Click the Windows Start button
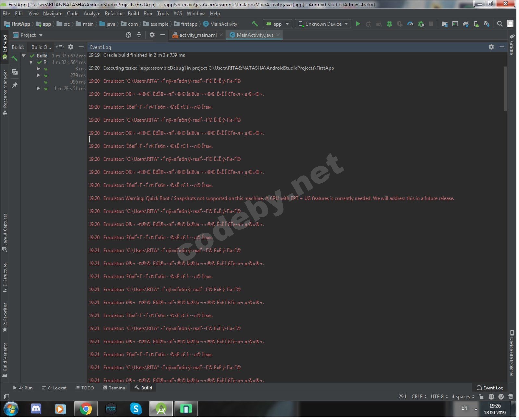Screen dimensions: 519x420 coord(11,409)
